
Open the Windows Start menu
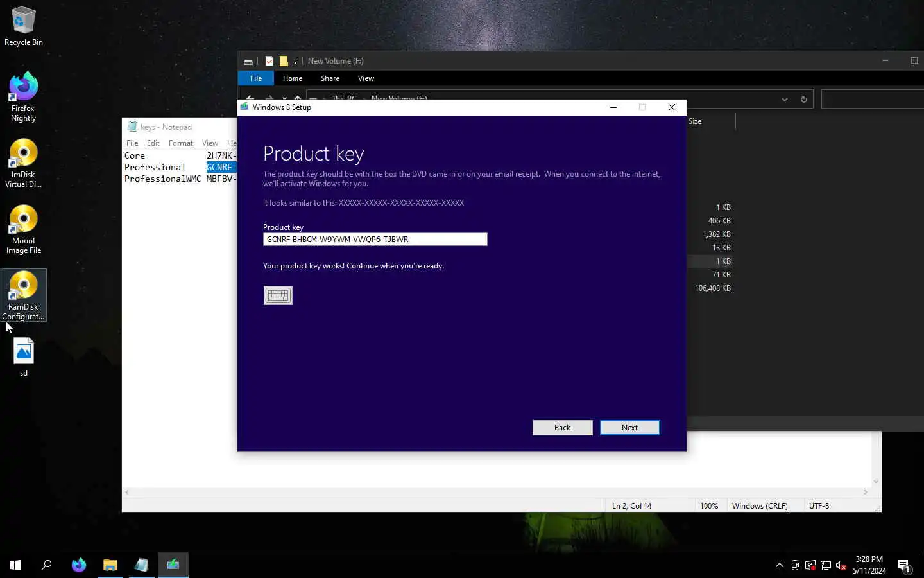(15, 565)
